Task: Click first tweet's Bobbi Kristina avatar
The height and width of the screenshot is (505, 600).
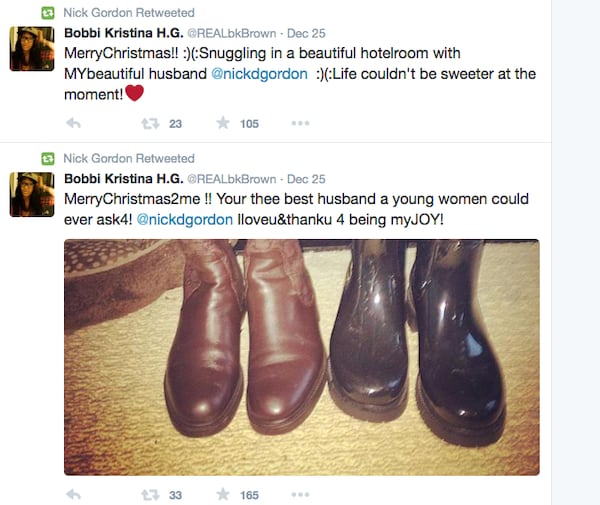Action: (x=32, y=48)
